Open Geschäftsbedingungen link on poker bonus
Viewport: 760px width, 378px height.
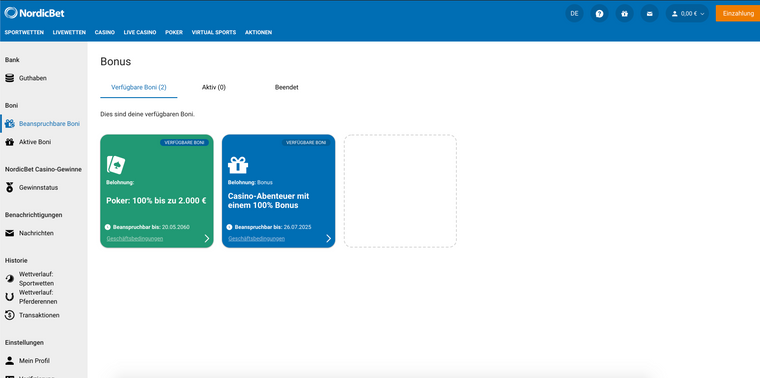click(x=135, y=238)
